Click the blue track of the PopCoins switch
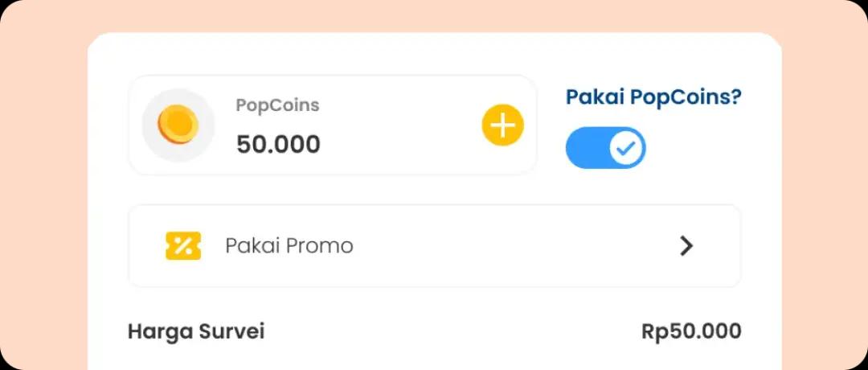The image size is (868, 370). click(x=584, y=148)
